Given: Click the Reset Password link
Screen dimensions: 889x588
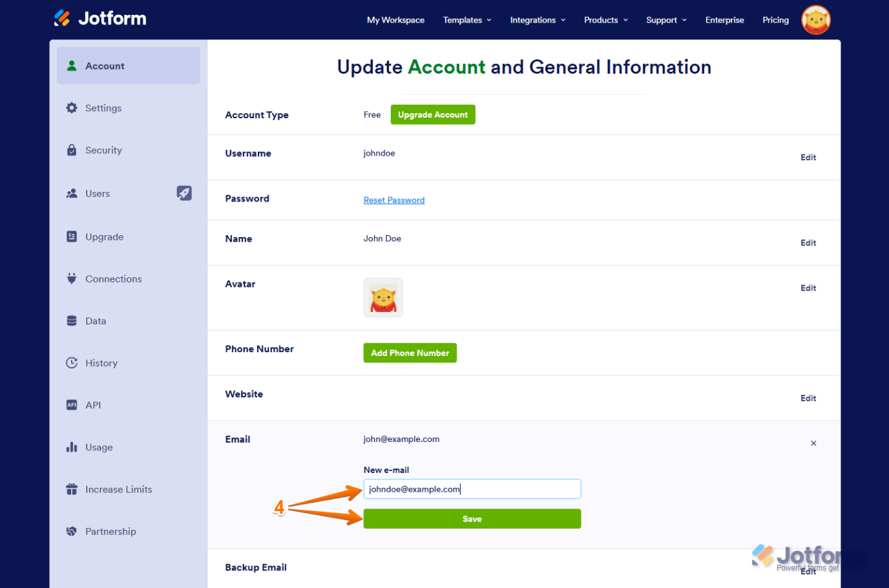Looking at the screenshot, I should pyautogui.click(x=394, y=200).
